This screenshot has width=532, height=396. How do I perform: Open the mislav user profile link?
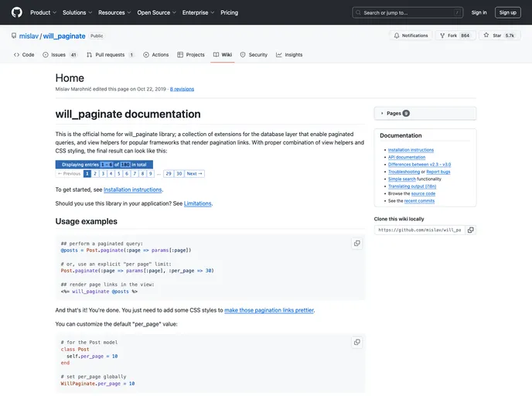[x=29, y=36]
